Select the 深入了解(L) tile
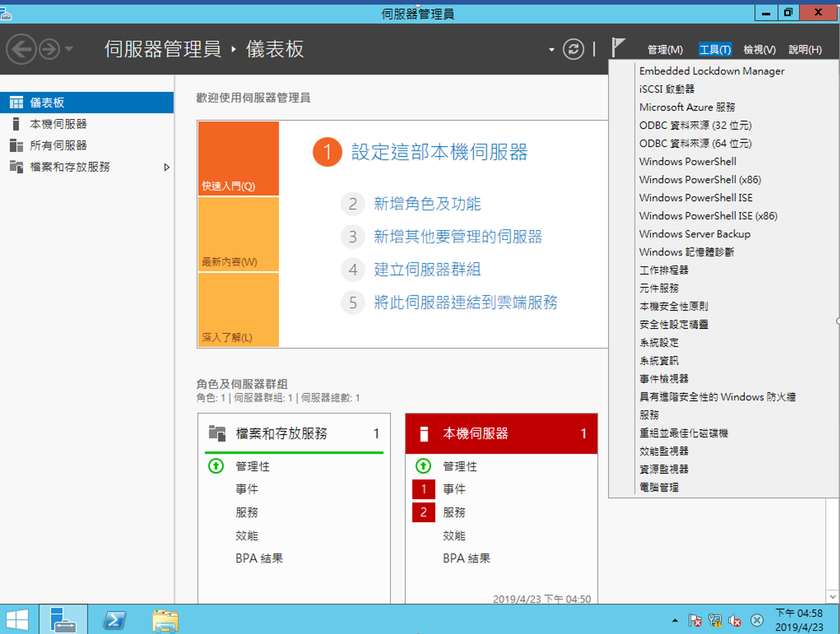The height and width of the screenshot is (634, 840). (x=239, y=309)
